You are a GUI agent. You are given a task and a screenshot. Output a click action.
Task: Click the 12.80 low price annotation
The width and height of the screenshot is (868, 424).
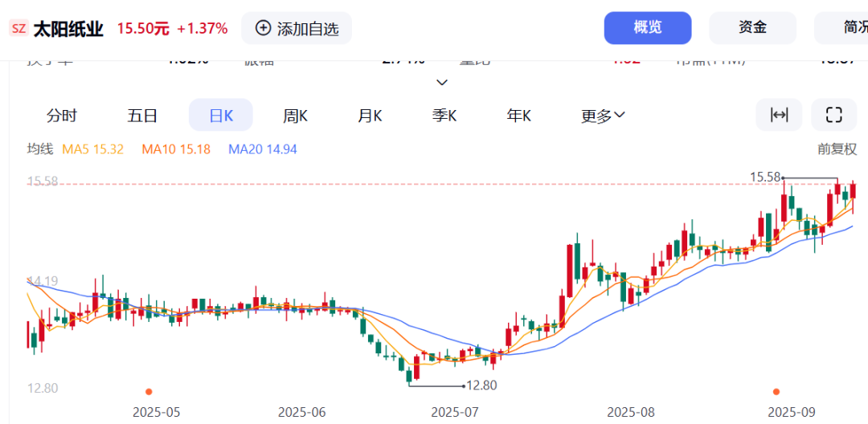point(481,385)
